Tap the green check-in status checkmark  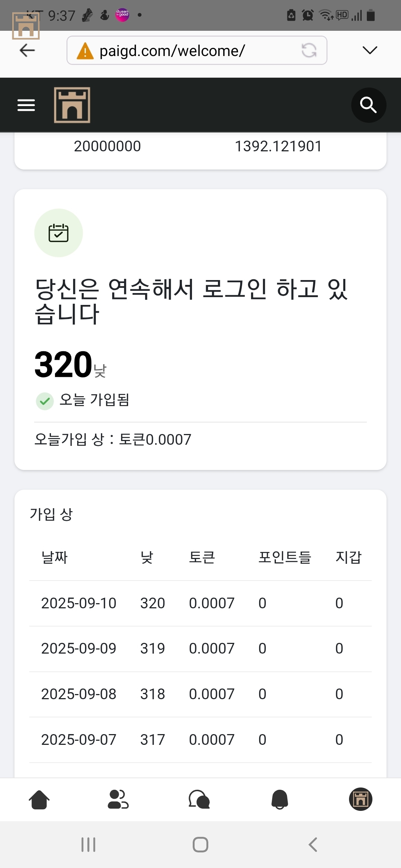point(45,401)
